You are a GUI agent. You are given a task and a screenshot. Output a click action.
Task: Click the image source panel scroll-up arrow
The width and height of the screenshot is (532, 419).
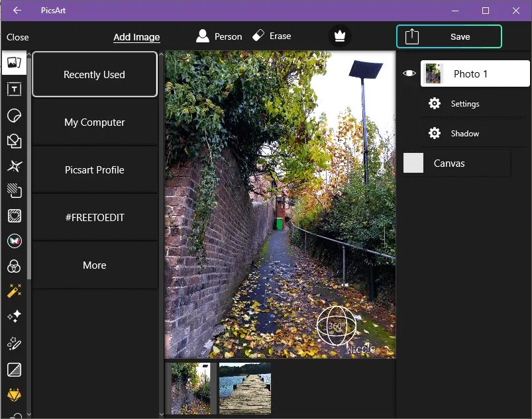click(161, 54)
